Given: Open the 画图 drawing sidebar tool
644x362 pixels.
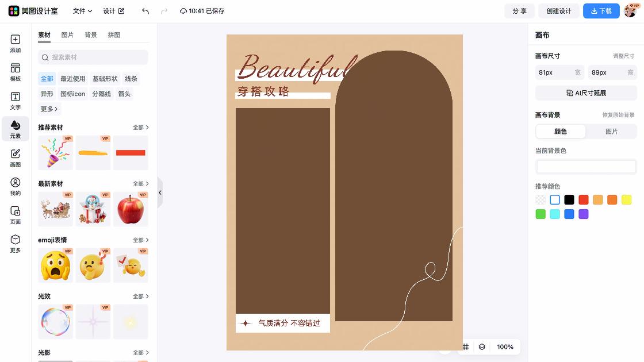Looking at the screenshot, I should click(15, 158).
